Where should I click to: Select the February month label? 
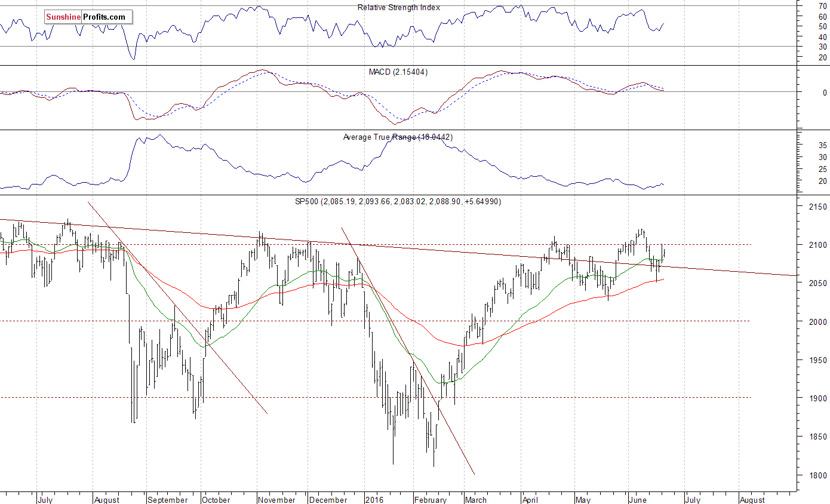[x=430, y=500]
